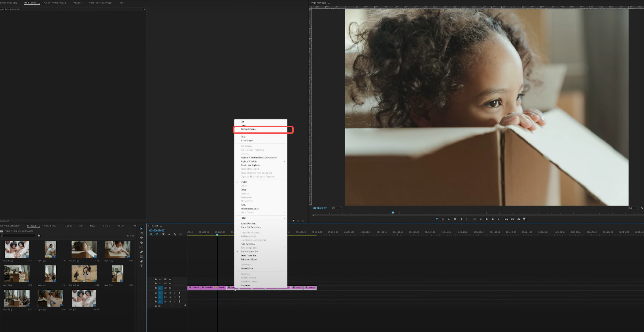The image size is (644, 332).
Task: Activate the Selection arrow tool
Action: (x=142, y=228)
